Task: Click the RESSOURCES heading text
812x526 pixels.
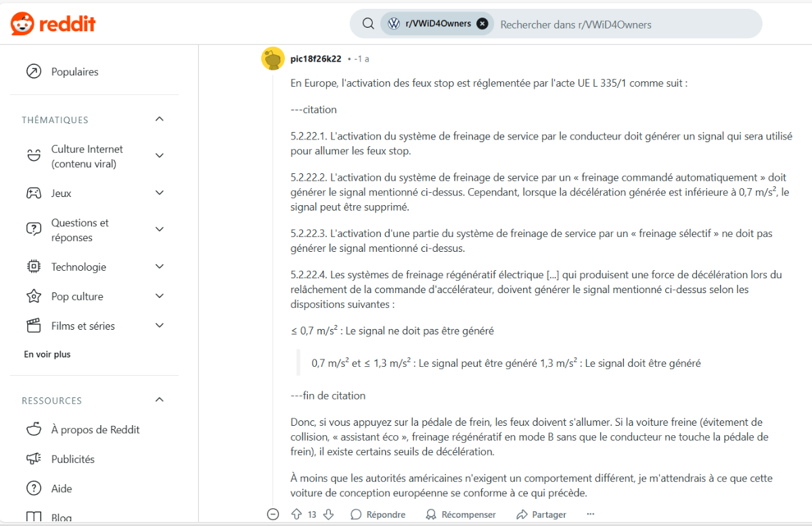Action: tap(52, 401)
